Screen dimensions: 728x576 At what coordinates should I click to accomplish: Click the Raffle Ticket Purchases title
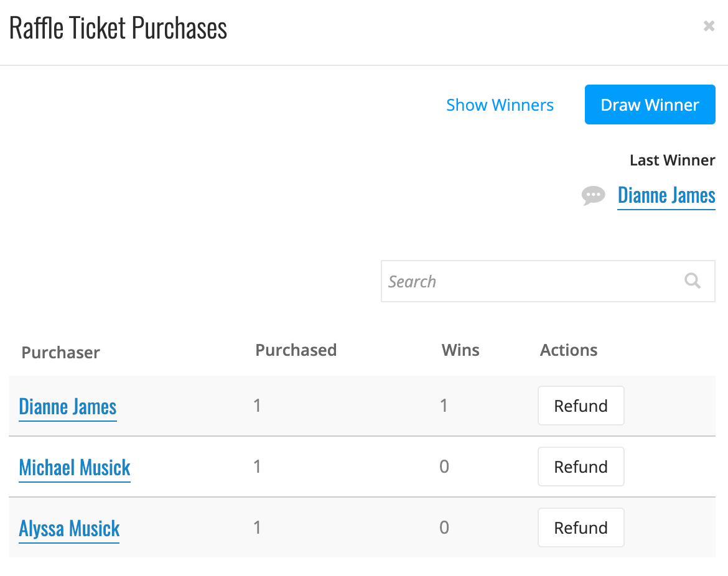tap(118, 29)
